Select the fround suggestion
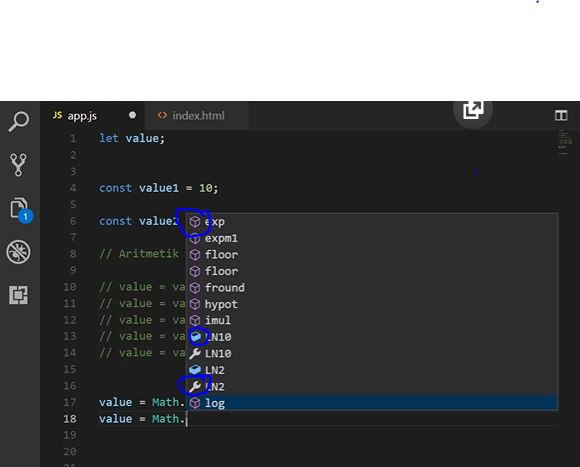Screen dimensions: 580x467 point(372,288)
